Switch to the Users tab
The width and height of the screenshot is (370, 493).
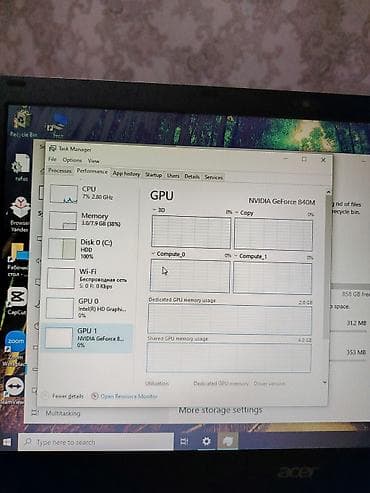[173, 176]
